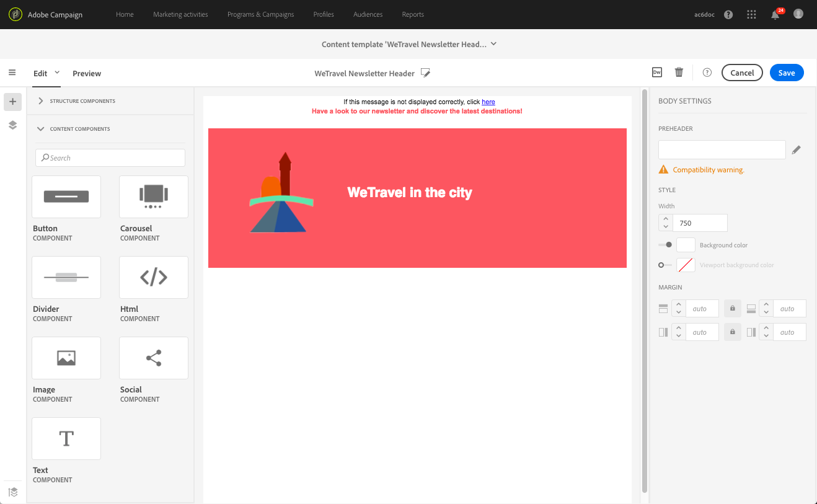Save the content template
Screen dimensions: 817x504
pos(787,73)
